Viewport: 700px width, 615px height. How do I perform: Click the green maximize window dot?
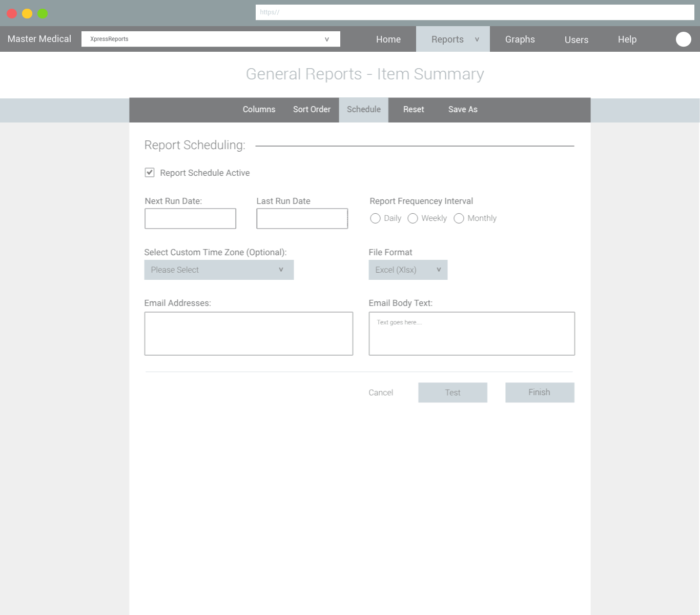point(43,13)
